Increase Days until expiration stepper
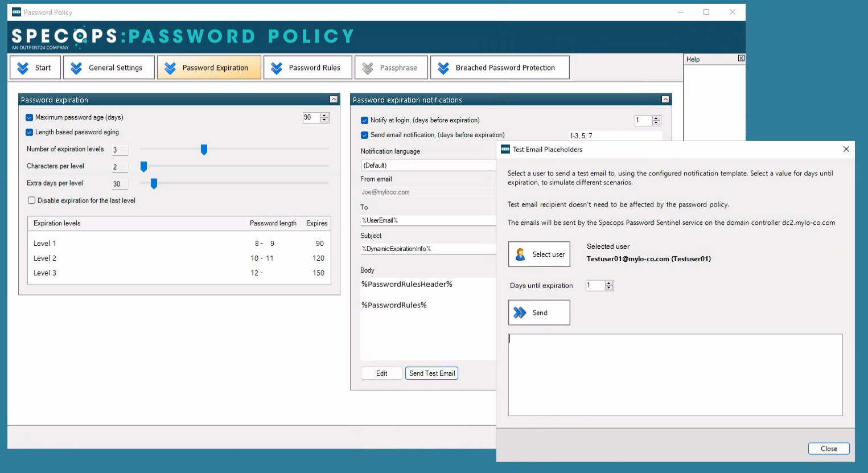The image size is (868, 473). pyautogui.click(x=609, y=283)
